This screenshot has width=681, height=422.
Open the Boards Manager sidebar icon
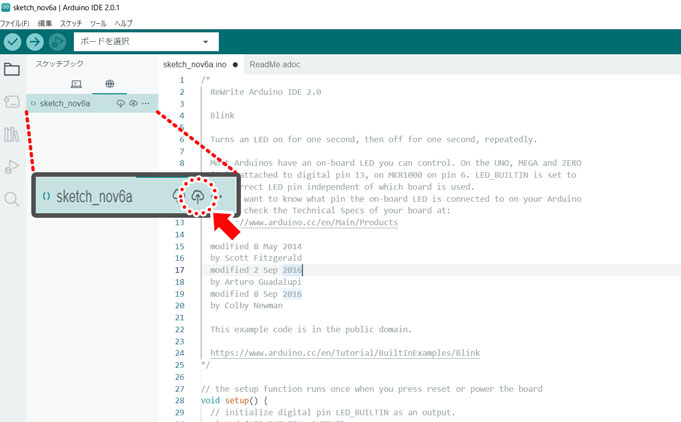(12, 102)
